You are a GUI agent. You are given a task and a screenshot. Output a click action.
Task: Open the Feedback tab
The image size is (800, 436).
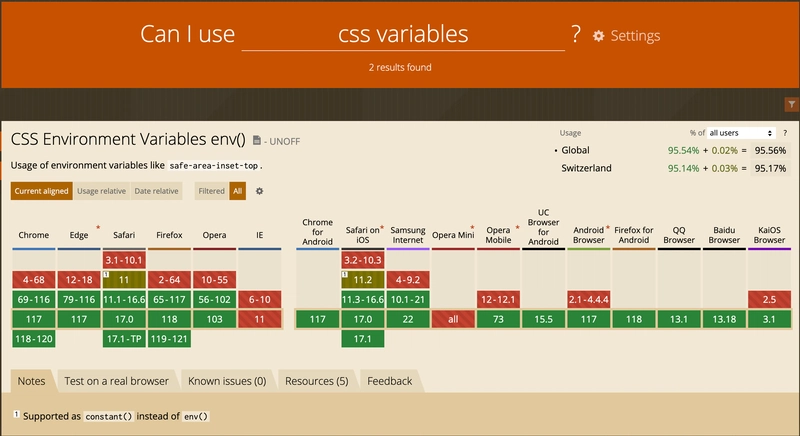tap(389, 381)
